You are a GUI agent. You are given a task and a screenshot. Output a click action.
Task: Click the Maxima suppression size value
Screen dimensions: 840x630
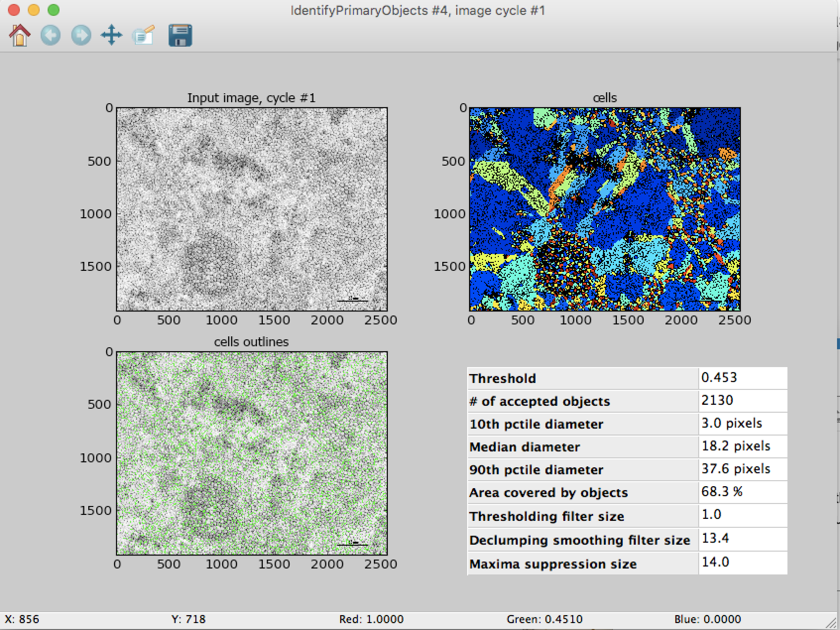[x=715, y=562]
